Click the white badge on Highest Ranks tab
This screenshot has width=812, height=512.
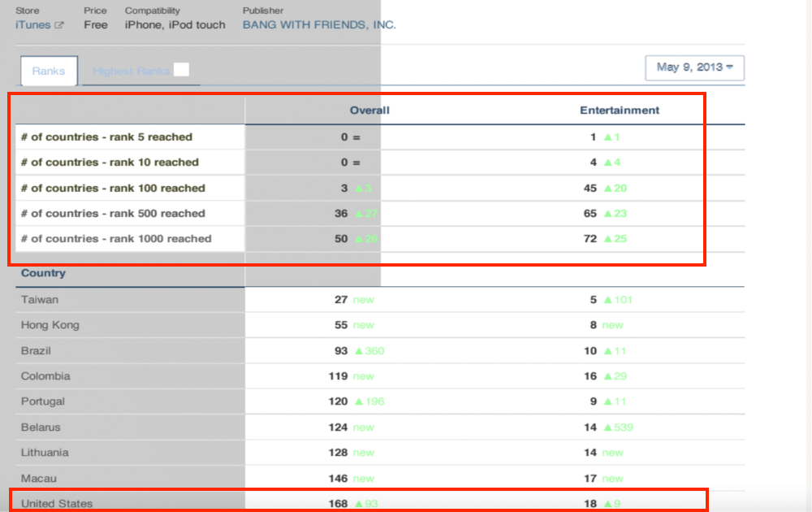(x=181, y=70)
